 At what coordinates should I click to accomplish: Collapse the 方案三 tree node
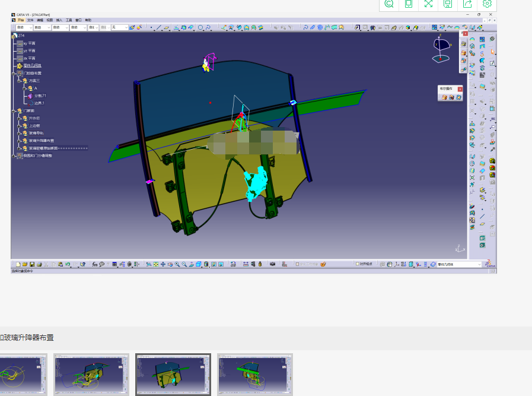[x=19, y=81]
